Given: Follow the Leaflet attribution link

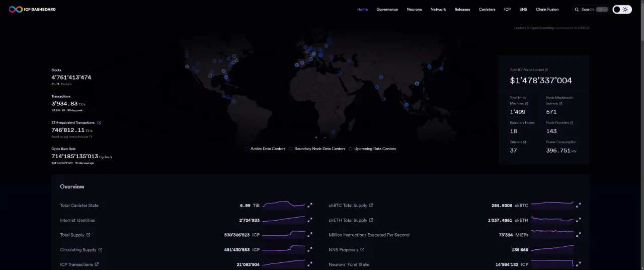Looking at the screenshot, I should point(519,28).
